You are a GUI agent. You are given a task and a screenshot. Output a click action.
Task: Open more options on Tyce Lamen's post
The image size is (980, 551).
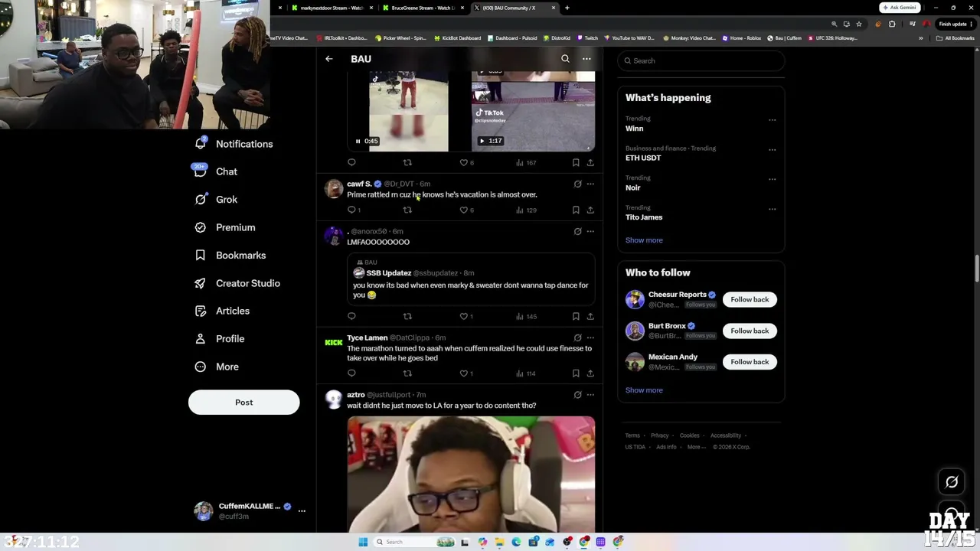coord(590,337)
